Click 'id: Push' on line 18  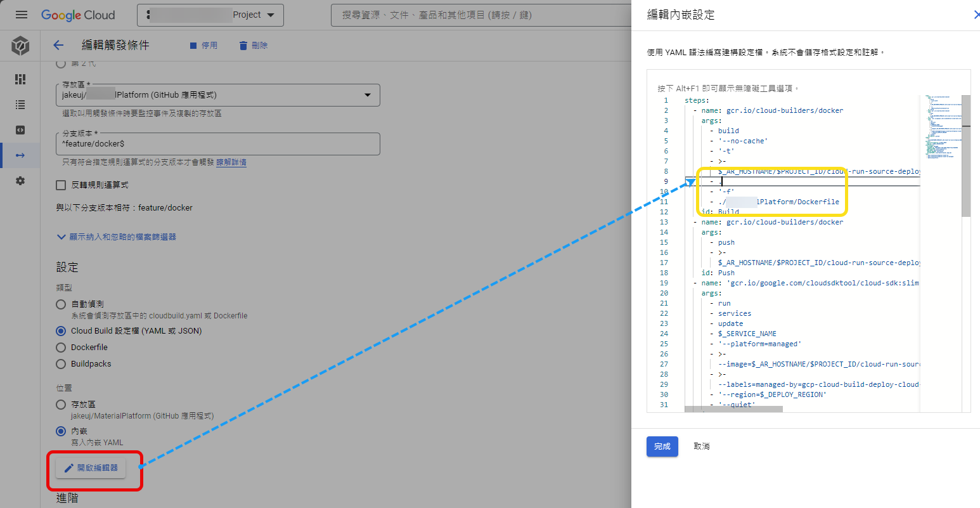718,273
